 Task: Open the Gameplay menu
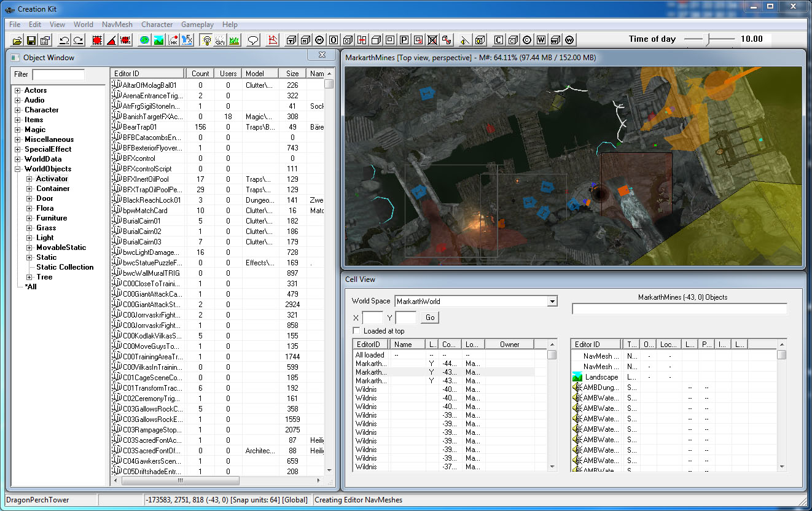pos(196,25)
